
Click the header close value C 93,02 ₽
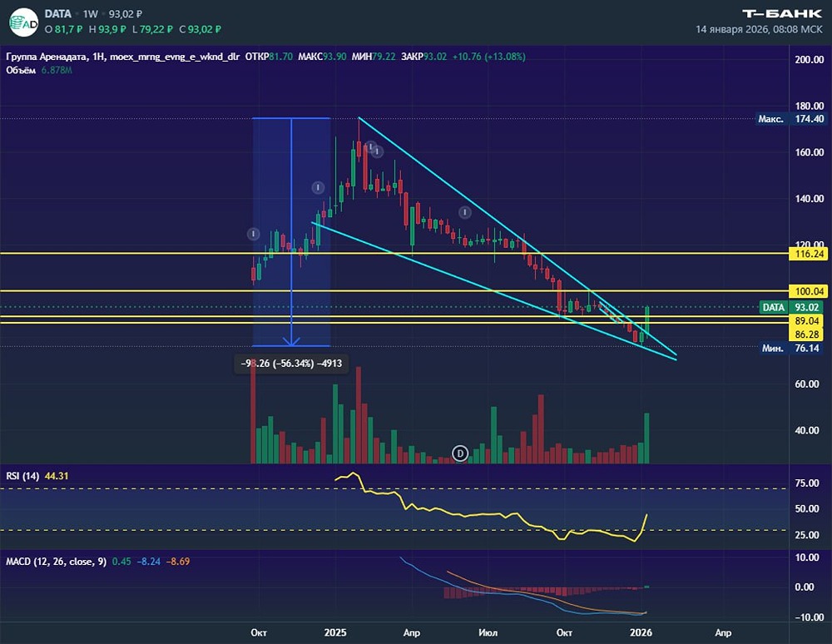[x=200, y=29]
